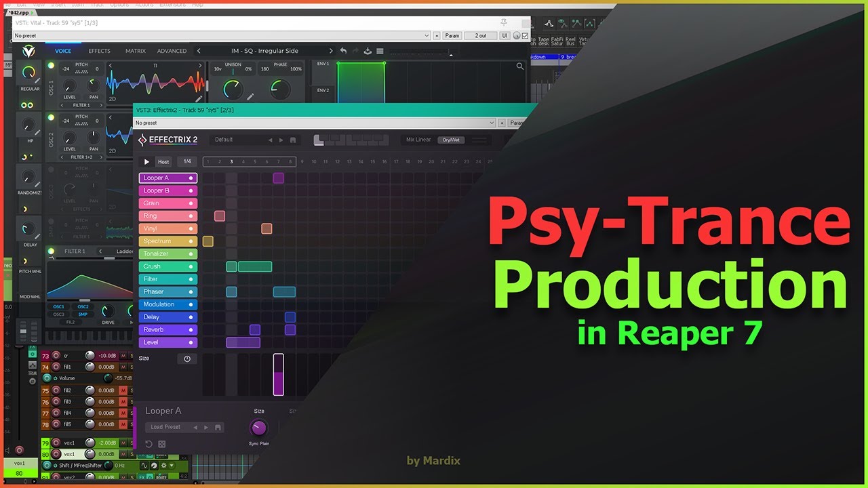Click the sine wave icon on MFreqShifter row
This screenshot has height=488, width=868.
pyautogui.click(x=144, y=466)
